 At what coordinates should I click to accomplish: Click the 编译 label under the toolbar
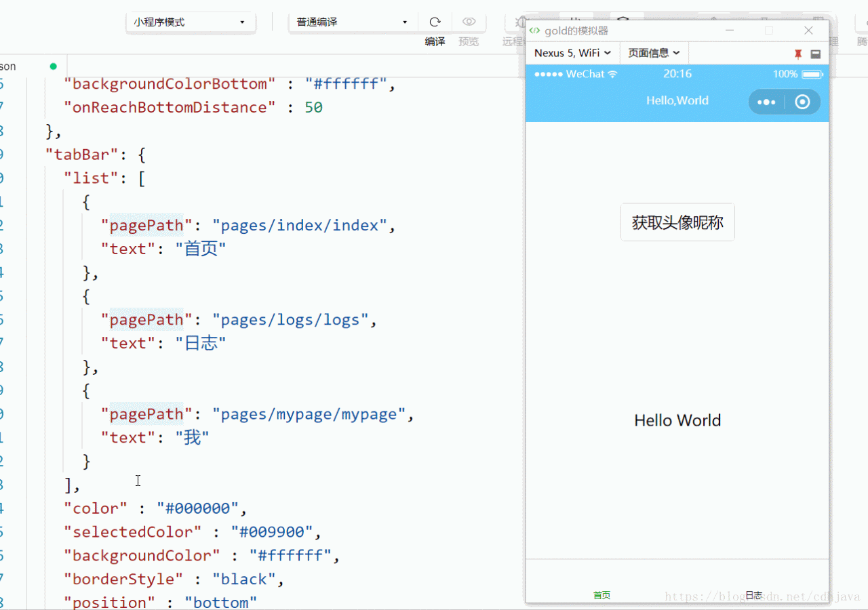pos(435,41)
